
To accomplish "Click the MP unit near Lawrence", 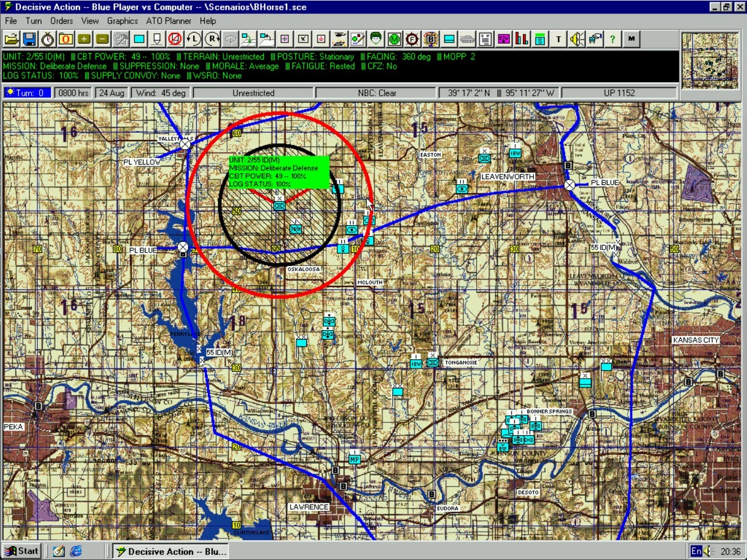I will coord(354,459).
